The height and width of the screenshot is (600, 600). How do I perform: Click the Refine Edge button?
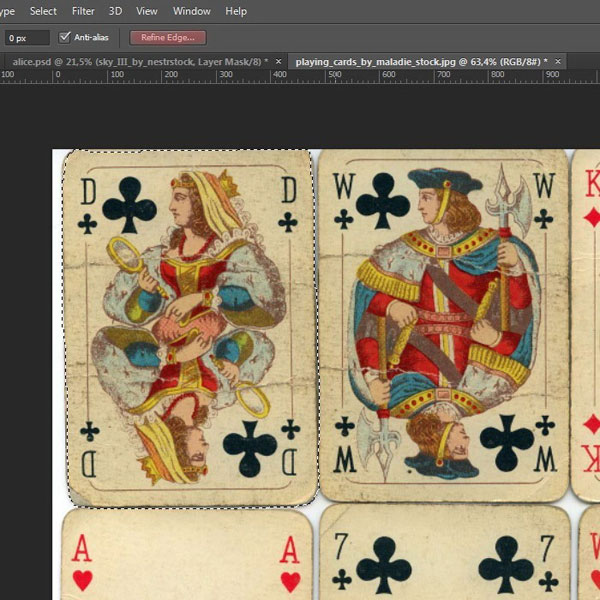(168, 38)
